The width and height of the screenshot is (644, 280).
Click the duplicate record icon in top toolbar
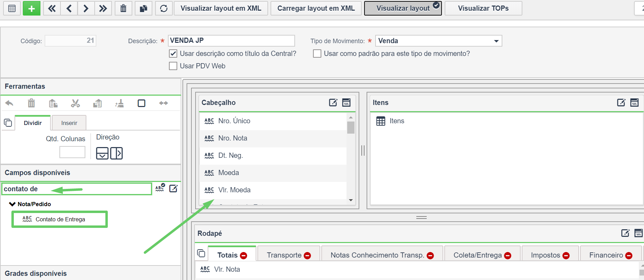[143, 8]
